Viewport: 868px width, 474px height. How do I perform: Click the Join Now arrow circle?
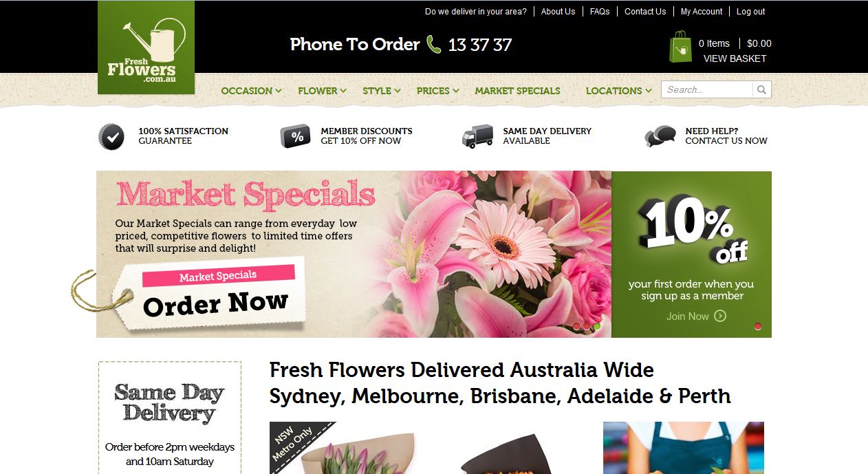click(720, 316)
